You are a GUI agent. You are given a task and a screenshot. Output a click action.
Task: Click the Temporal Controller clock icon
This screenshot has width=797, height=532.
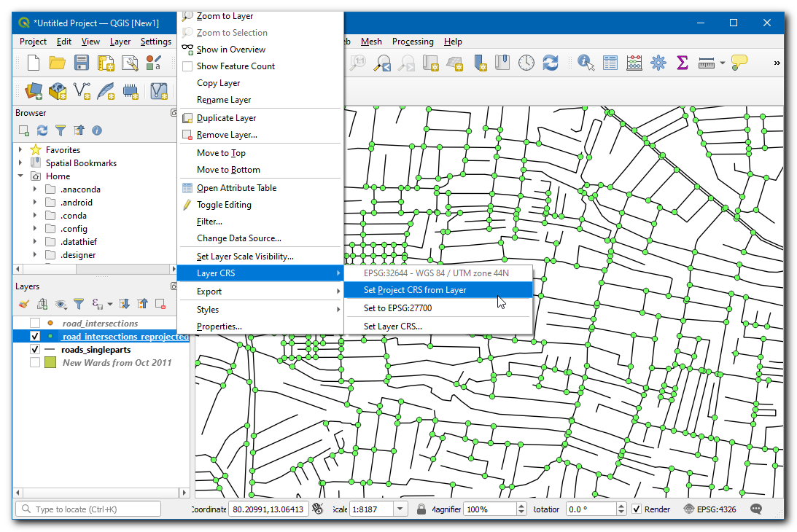(x=526, y=63)
